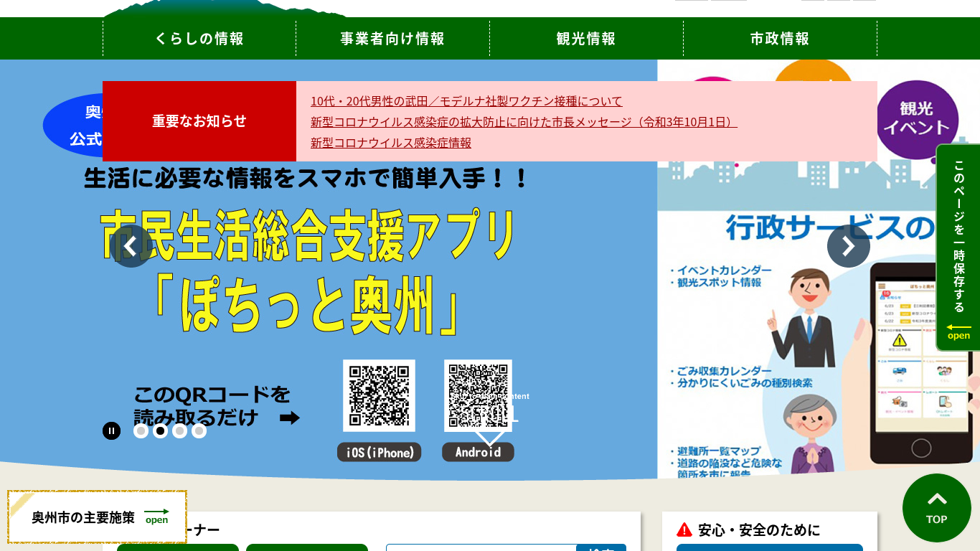Image resolution: width=980 pixels, height=551 pixels.
Task: Open the 武田/モデルナ社製ワクチン接種 notice link
Action: tap(466, 101)
